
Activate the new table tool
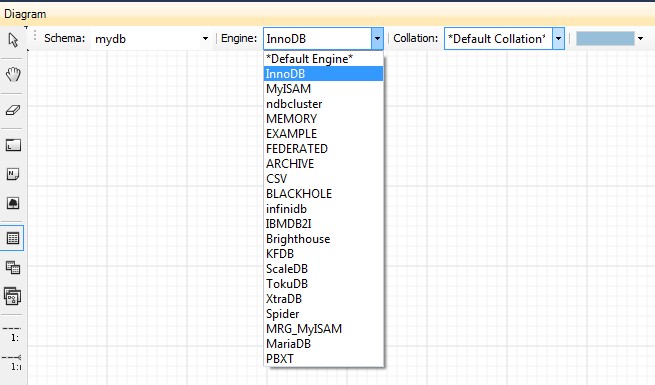(x=13, y=238)
